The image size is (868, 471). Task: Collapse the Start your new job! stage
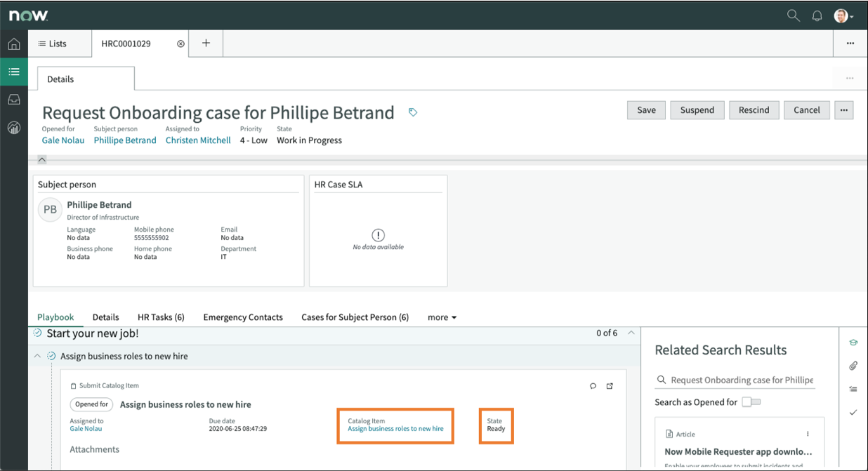631,333
